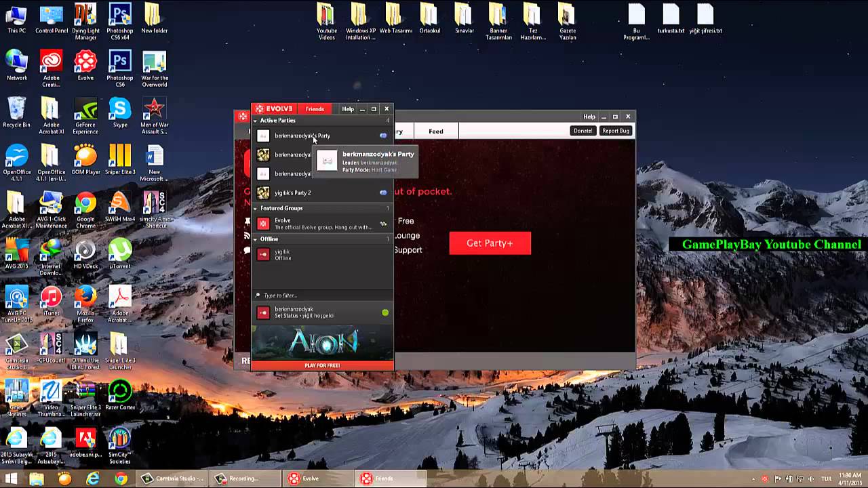This screenshot has height=488, width=868.
Task: Select yigitik's Party 2 entry
Action: [x=322, y=192]
